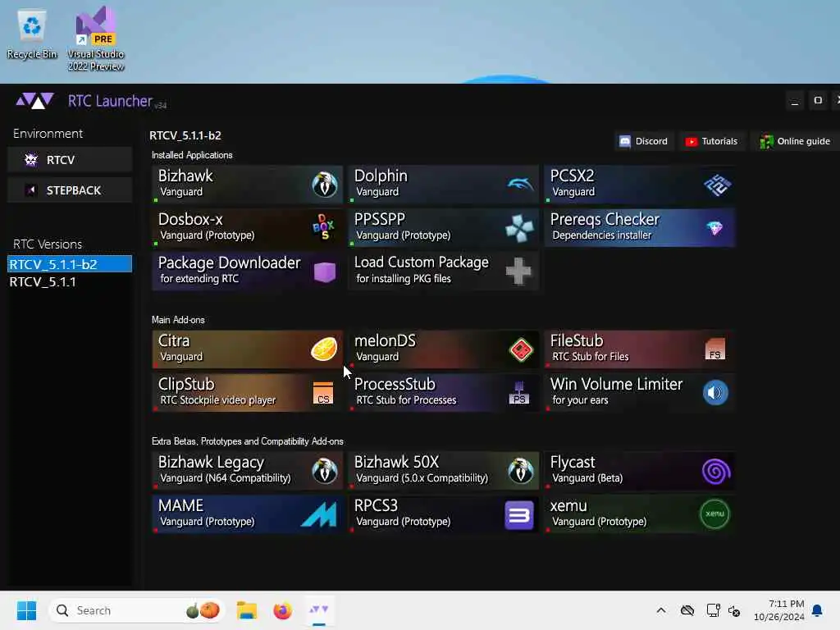
Task: Click the Dolphin emulator dolphin icon
Action: pos(520,185)
